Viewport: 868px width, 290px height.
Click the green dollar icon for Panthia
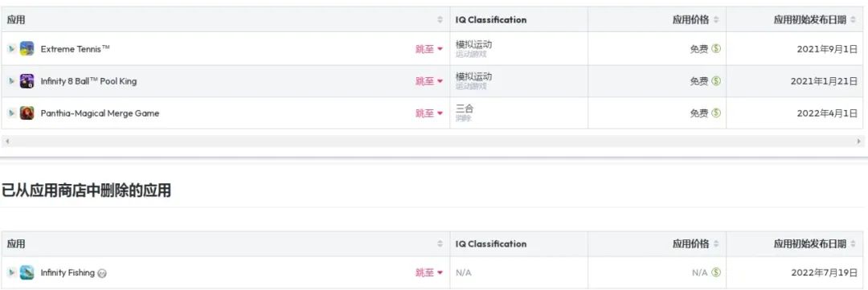pos(716,113)
